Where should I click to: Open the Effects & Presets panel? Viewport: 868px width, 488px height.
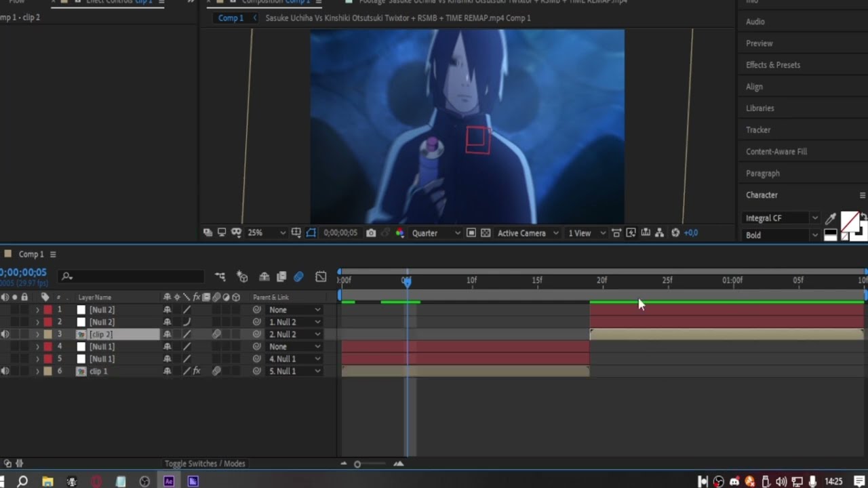coord(773,65)
